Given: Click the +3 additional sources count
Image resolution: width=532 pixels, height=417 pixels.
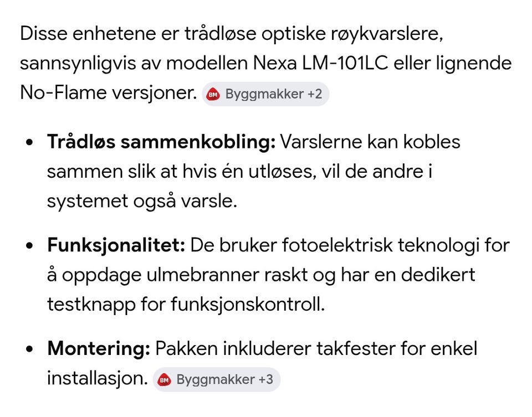Looking at the screenshot, I should click(x=265, y=380).
